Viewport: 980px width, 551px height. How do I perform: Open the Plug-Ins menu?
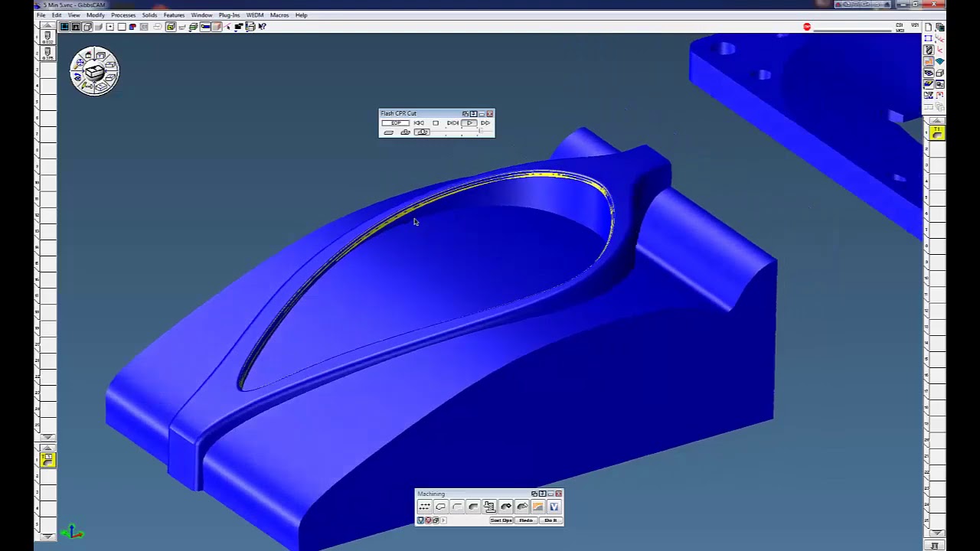pyautogui.click(x=229, y=15)
